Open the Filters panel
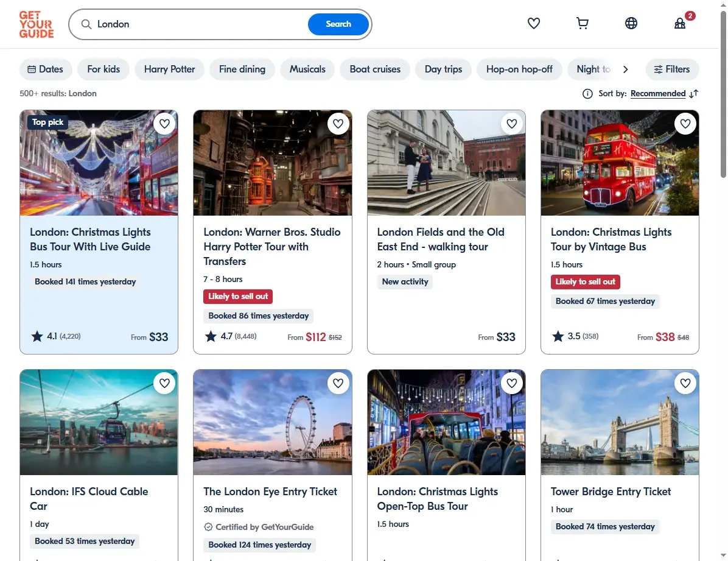This screenshot has height=561, width=728. click(672, 69)
